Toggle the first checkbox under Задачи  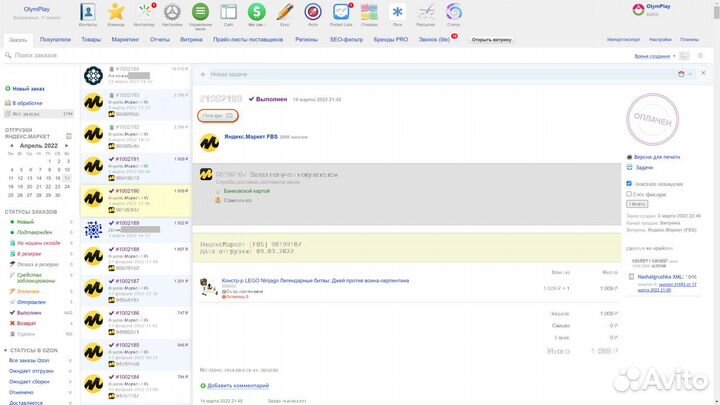coord(629,184)
